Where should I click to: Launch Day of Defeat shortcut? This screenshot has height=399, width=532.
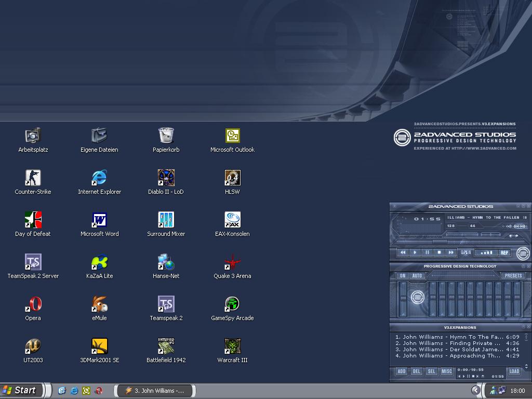point(33,224)
